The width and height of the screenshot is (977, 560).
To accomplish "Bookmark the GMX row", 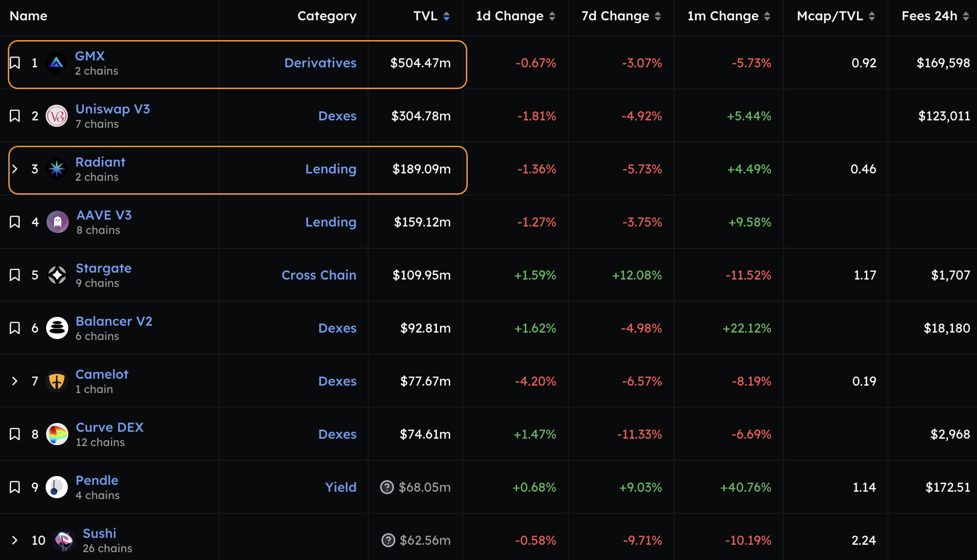I will point(15,63).
